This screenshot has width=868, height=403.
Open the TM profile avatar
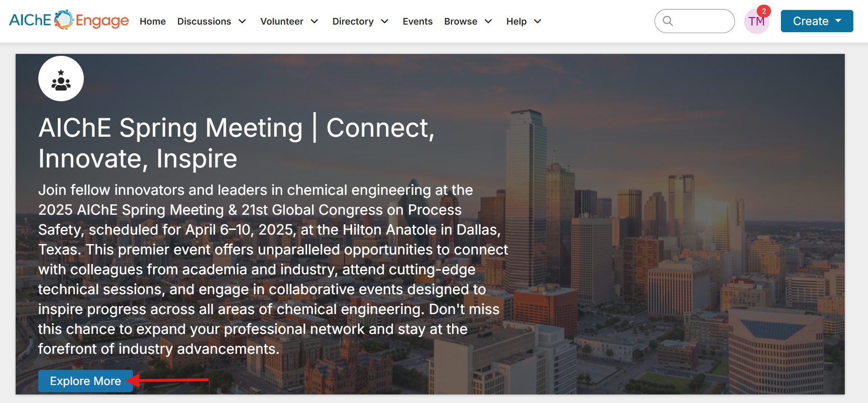[756, 22]
